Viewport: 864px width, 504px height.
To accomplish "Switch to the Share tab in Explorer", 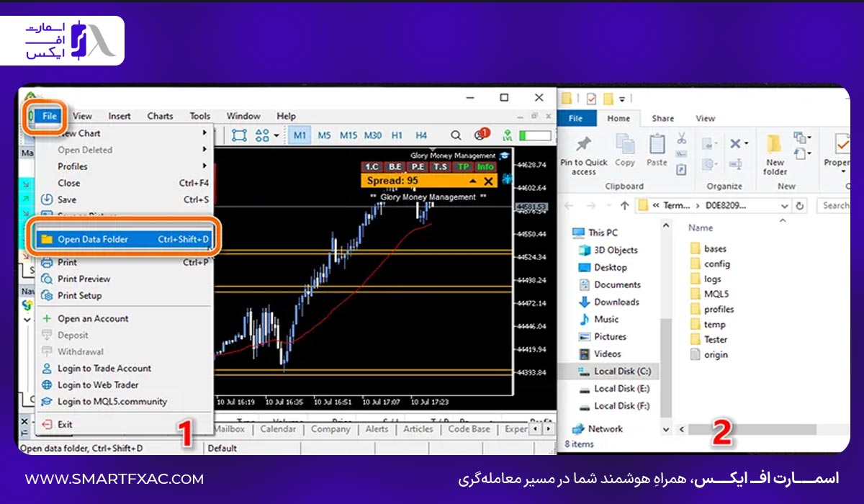I will [663, 118].
